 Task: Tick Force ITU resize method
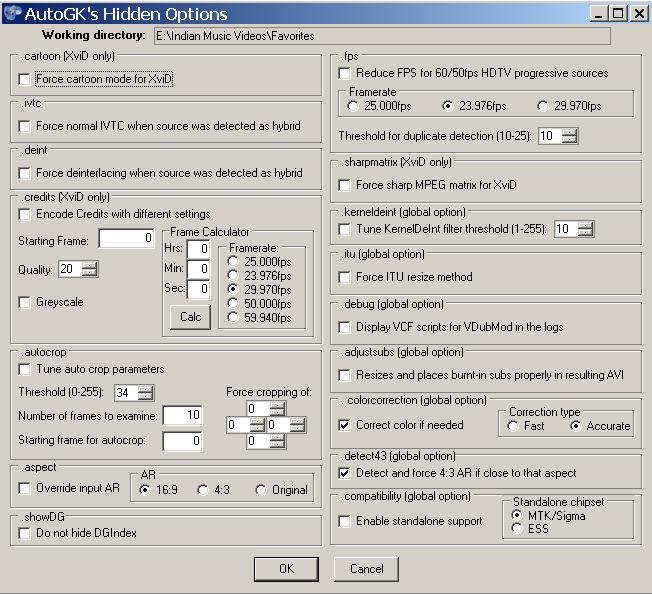(344, 277)
